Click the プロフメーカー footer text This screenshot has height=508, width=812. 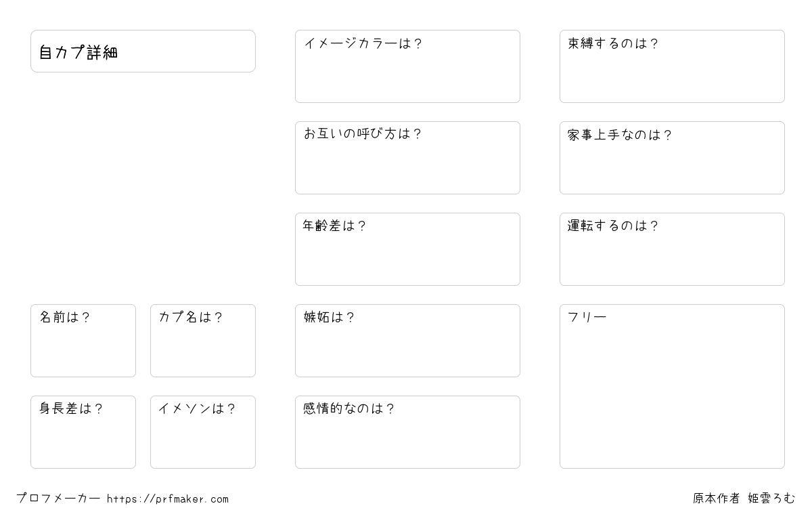(x=58, y=499)
